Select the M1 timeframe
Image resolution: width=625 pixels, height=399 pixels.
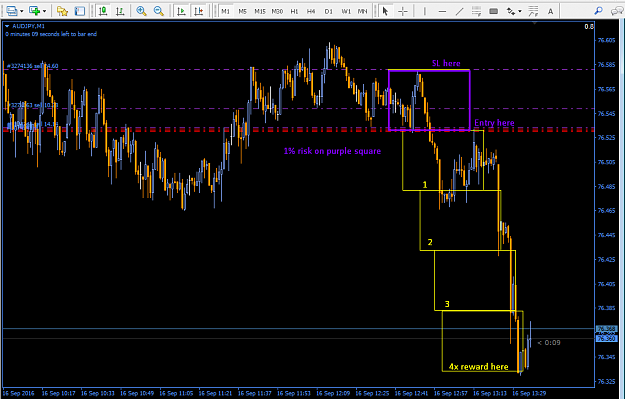[x=226, y=12]
